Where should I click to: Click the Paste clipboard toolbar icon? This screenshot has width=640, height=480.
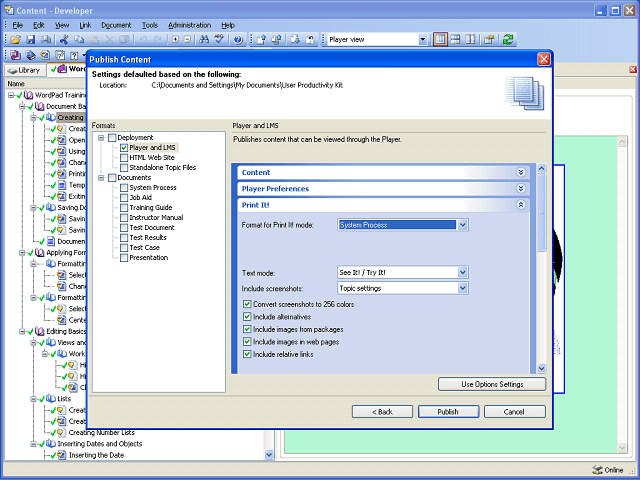pos(94,40)
